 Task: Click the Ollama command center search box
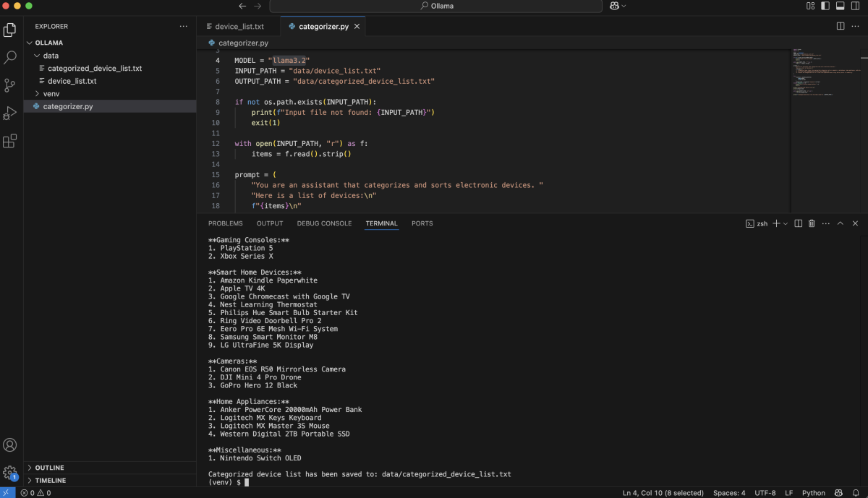tap(435, 6)
